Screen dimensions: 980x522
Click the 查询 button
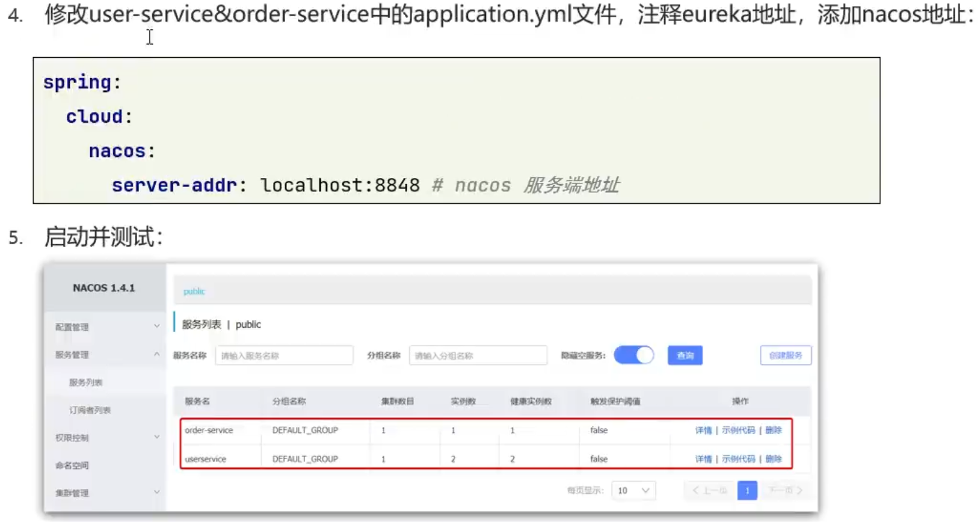coord(685,355)
